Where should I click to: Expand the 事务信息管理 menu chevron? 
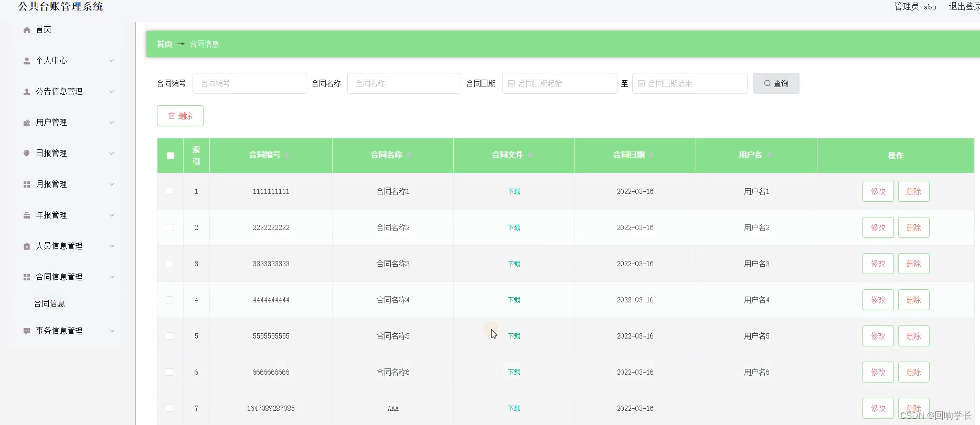click(112, 331)
